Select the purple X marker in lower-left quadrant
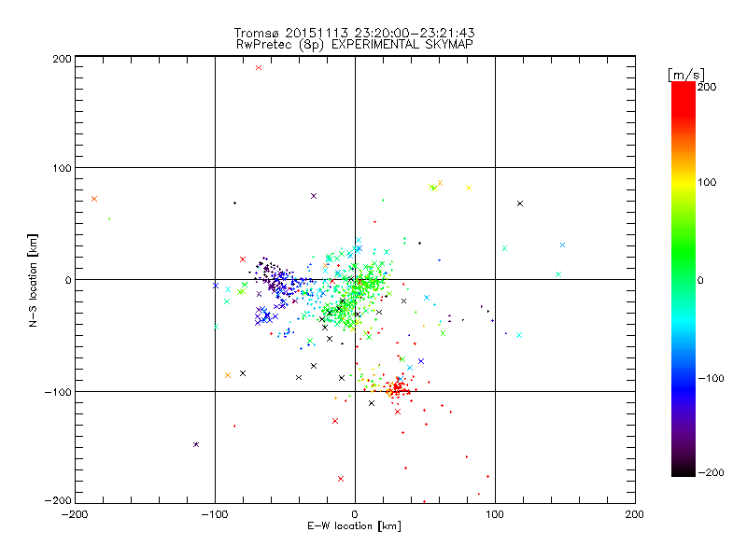 coord(196,444)
